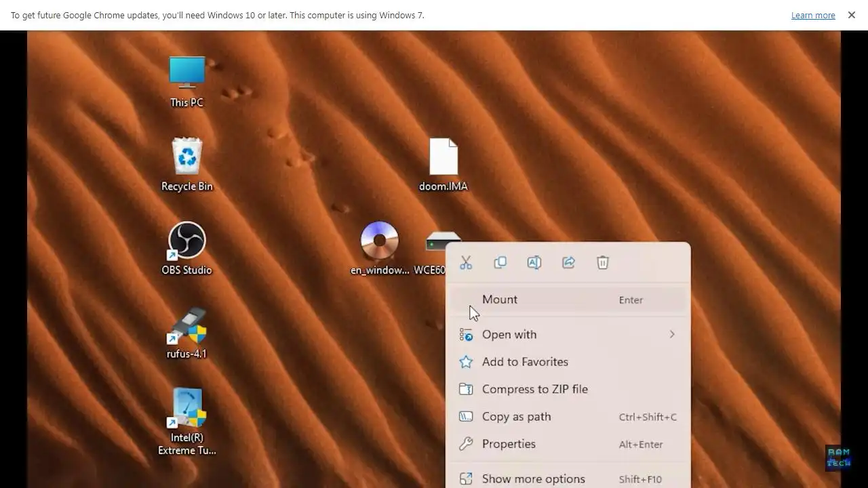Select the Intel(R) Extreme Tuning shortcut icon

(x=187, y=408)
